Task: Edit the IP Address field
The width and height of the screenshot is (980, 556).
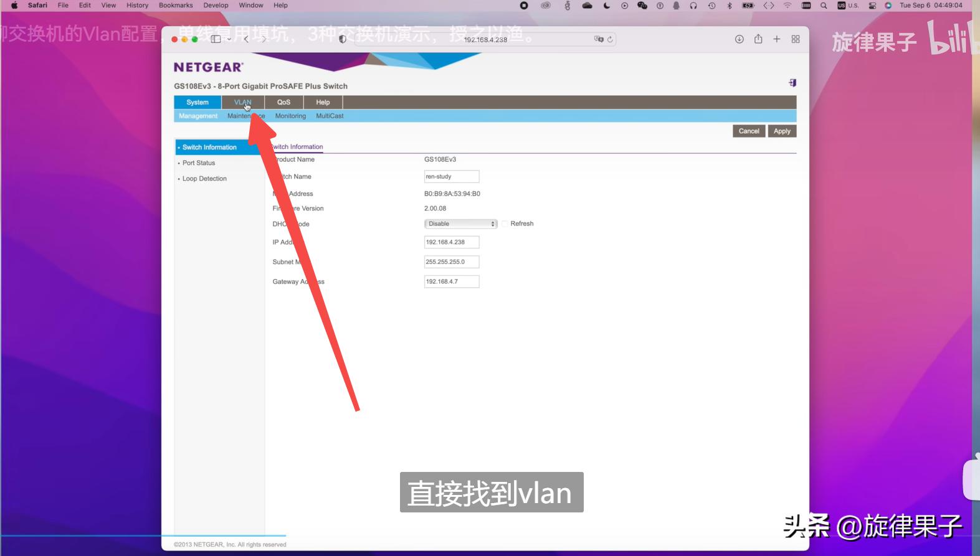Action: point(452,242)
